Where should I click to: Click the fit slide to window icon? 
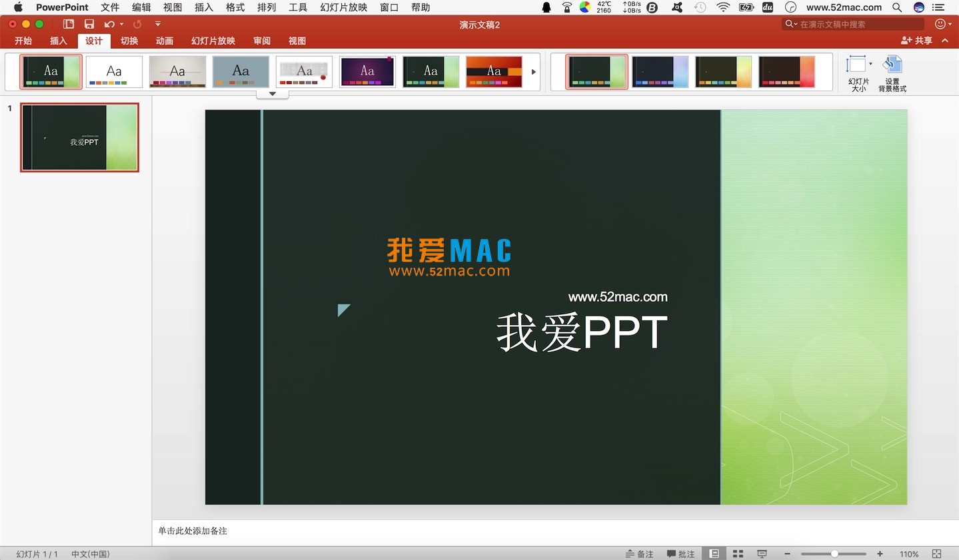click(x=937, y=554)
